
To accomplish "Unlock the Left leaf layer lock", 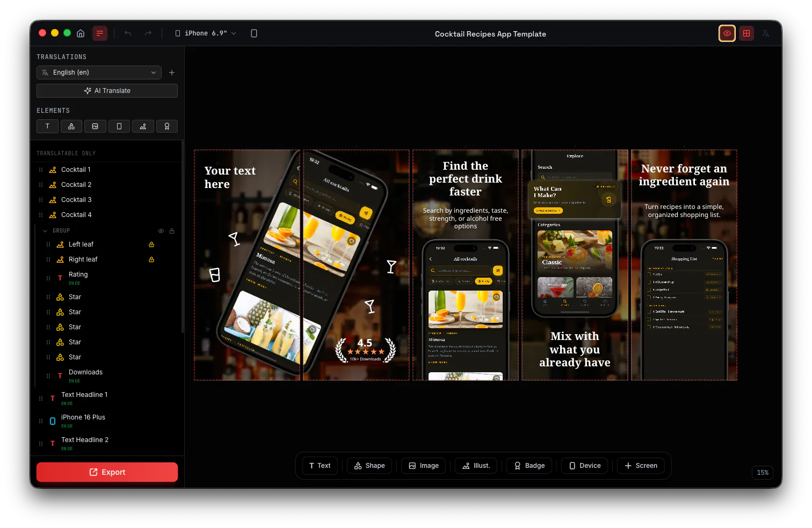I will tap(151, 244).
